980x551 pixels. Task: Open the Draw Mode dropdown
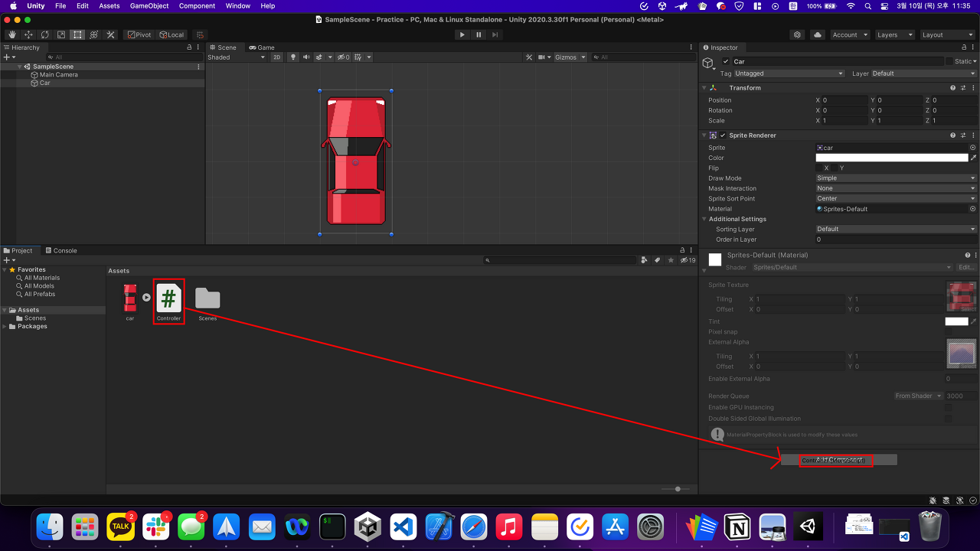click(896, 178)
